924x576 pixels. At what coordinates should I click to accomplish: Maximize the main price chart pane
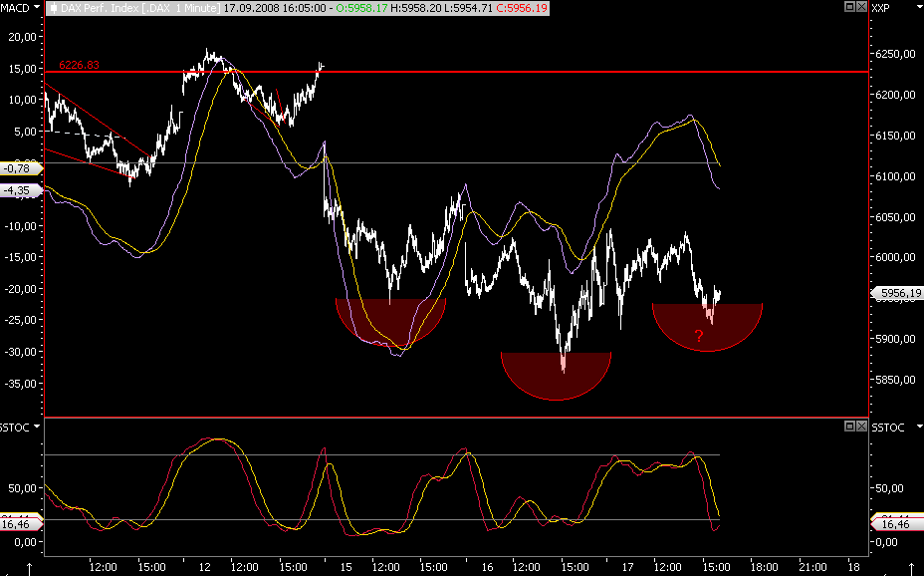[849, 7]
